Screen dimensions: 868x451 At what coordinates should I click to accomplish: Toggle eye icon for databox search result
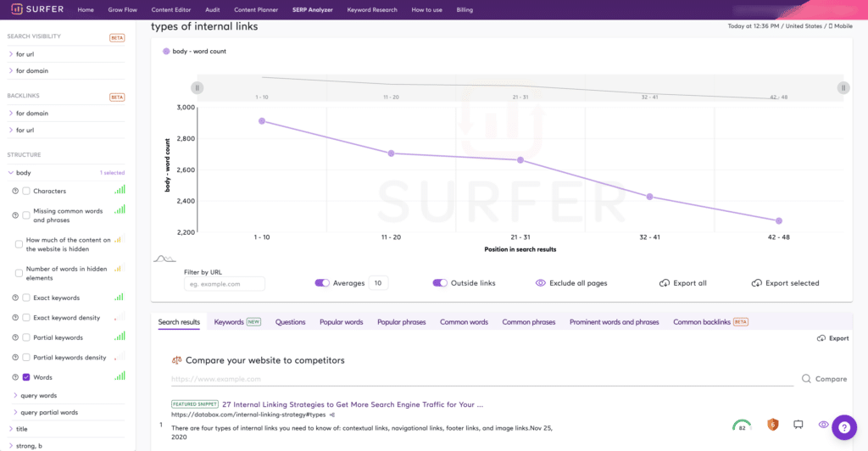823,425
